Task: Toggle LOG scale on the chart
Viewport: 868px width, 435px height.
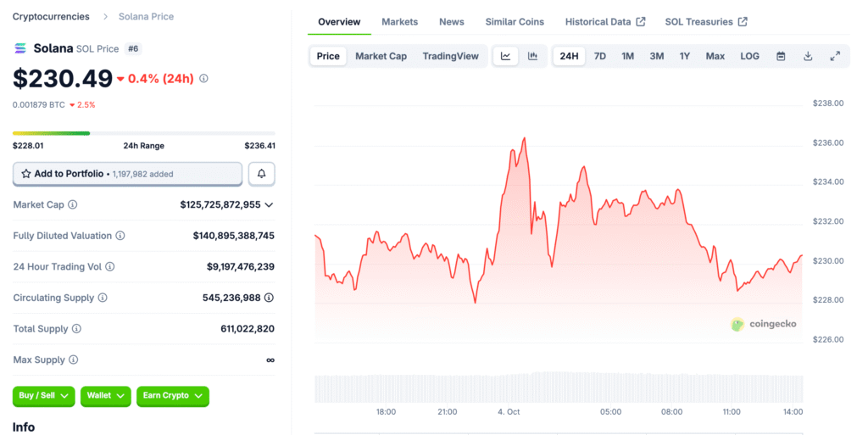Action: point(749,56)
